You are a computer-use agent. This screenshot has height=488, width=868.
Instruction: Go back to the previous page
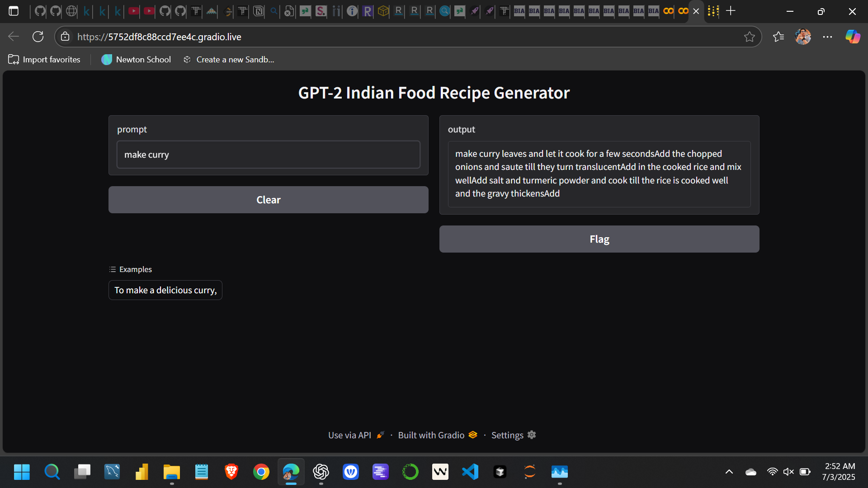tap(13, 37)
